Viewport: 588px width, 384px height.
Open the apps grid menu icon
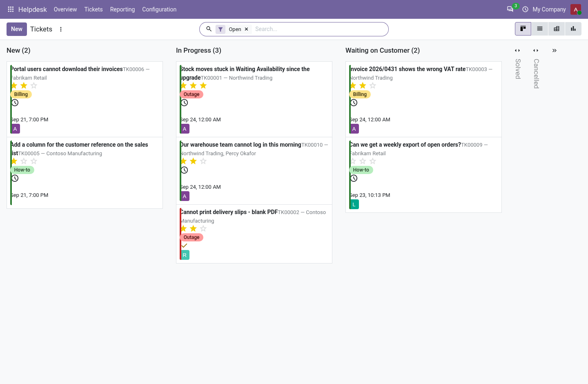tap(11, 9)
